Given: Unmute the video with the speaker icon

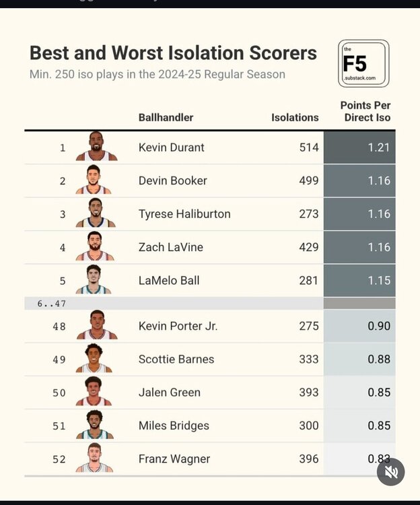Looking at the screenshot, I should coord(390,472).
